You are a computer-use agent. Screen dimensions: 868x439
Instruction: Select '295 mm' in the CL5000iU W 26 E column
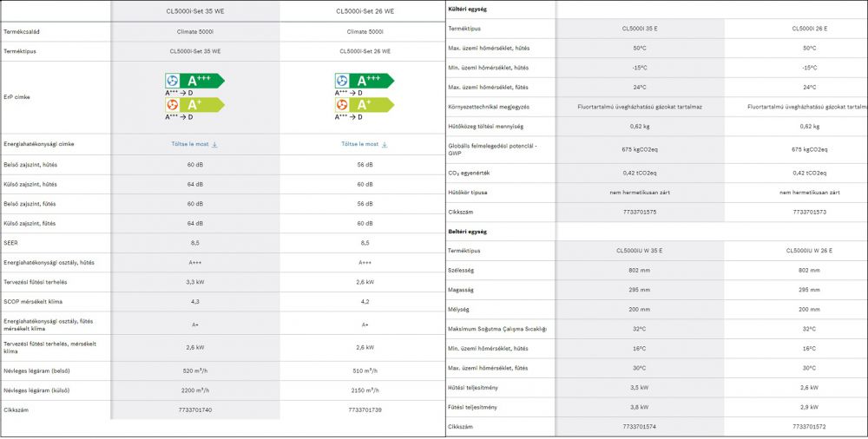(809, 290)
